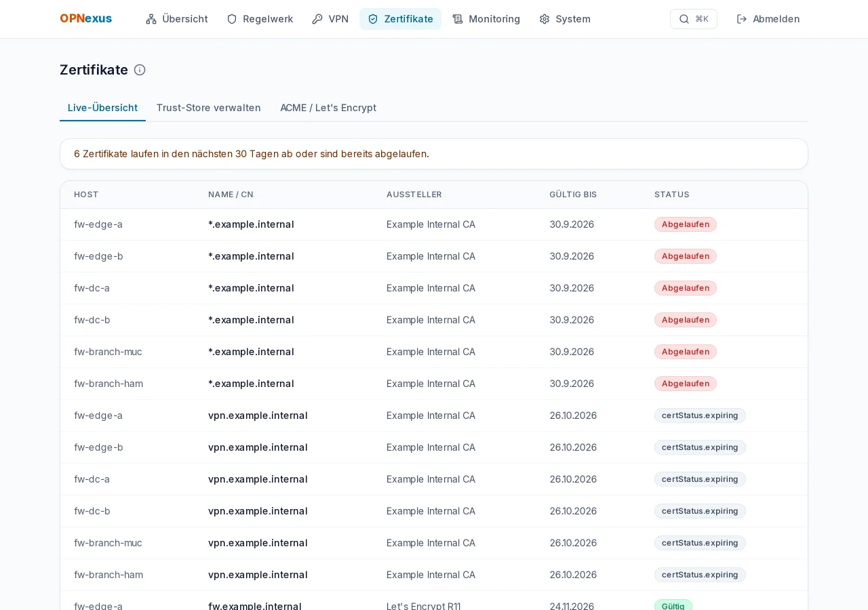Click the Aussteller column header
The width and height of the screenshot is (868, 610).
point(414,195)
